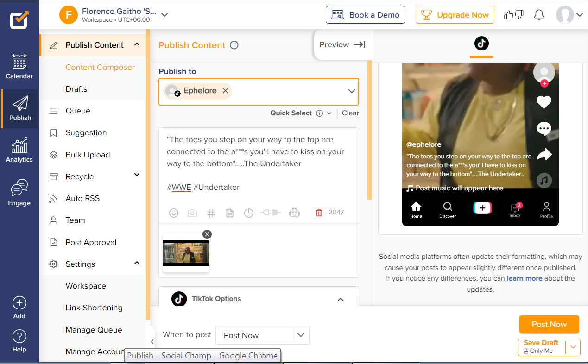Click the Post Now orange button

(549, 324)
